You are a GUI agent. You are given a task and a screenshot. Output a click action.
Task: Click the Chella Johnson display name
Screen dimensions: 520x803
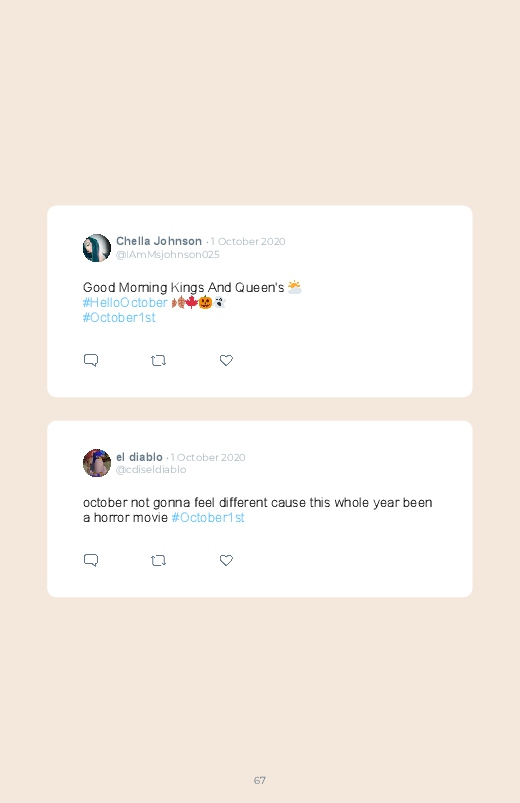pyautogui.click(x=159, y=241)
